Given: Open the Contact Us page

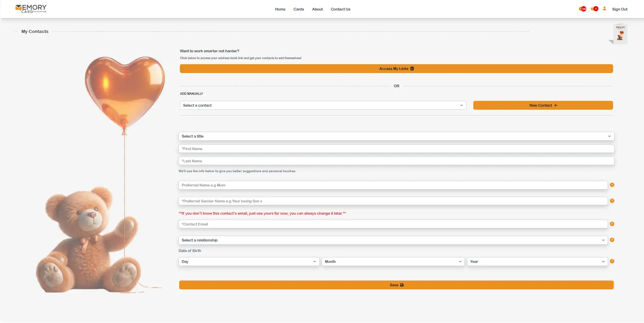Looking at the screenshot, I should pyautogui.click(x=340, y=9).
